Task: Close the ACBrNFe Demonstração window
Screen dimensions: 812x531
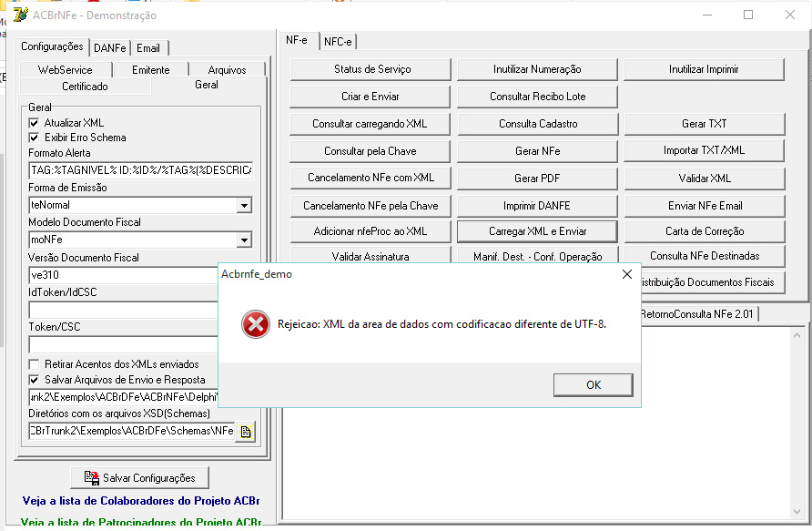Action: [790, 15]
